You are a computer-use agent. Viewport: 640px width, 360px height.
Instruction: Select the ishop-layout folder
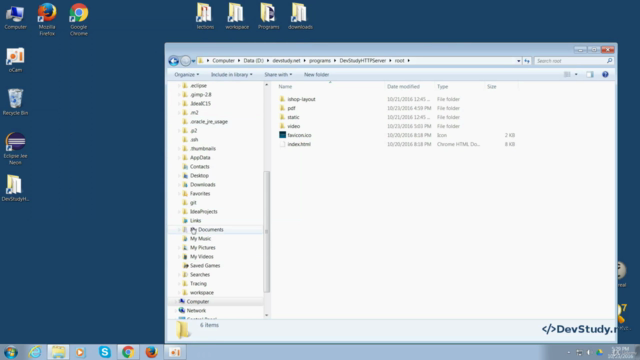(x=301, y=99)
